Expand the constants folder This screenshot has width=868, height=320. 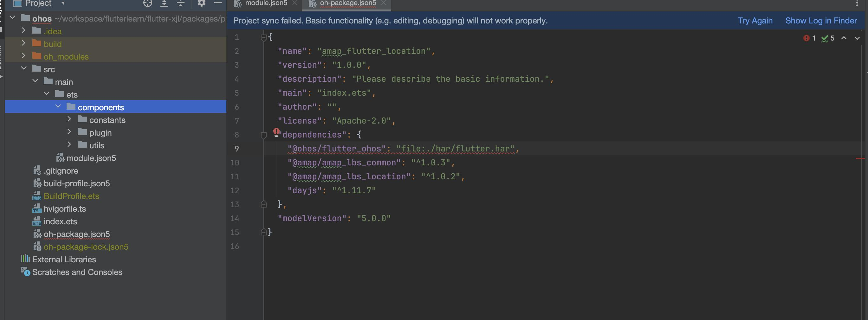click(x=69, y=119)
